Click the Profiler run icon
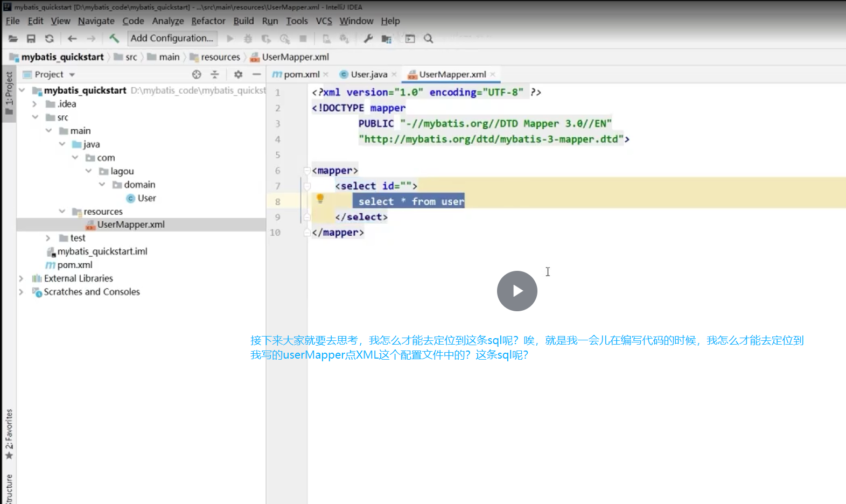The height and width of the screenshot is (504, 846). 285,39
